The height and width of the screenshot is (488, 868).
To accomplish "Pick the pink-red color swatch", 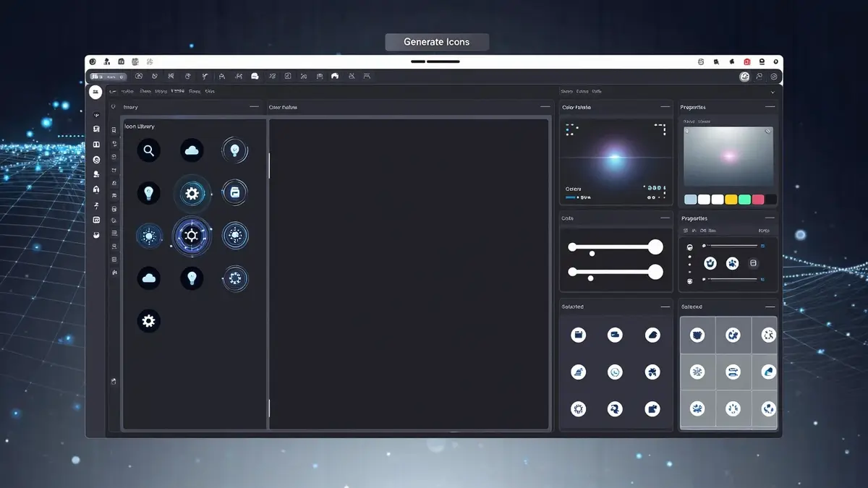I will coord(758,200).
